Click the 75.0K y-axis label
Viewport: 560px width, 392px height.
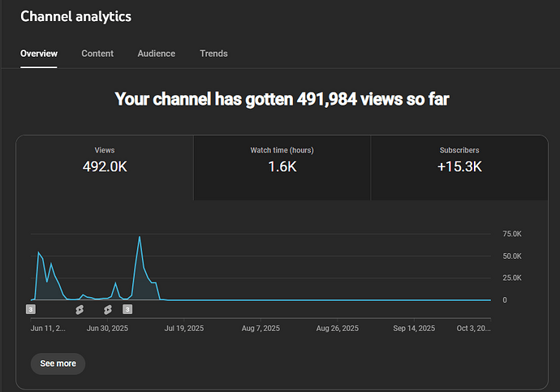(x=511, y=234)
